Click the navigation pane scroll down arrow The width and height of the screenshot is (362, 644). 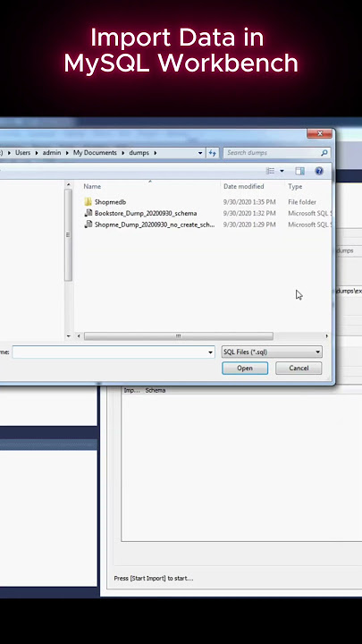point(68,336)
